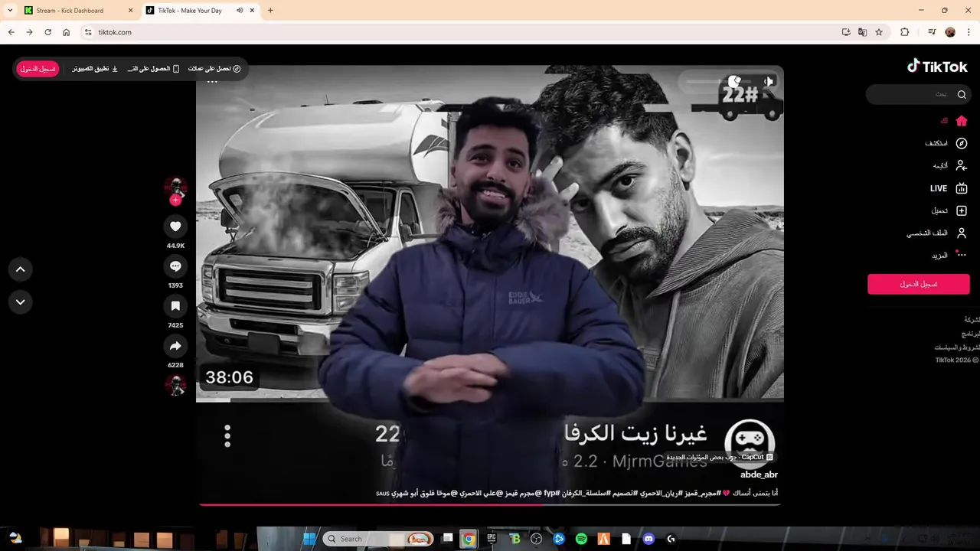Open Discord from the taskbar
The image size is (980, 551).
pos(649,539)
